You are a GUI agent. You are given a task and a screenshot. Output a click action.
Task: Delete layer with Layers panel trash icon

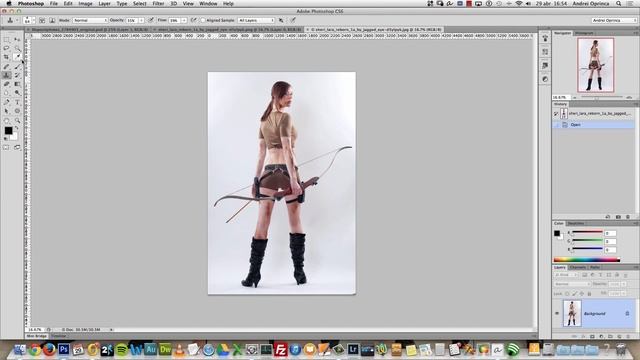pyautogui.click(x=628, y=337)
